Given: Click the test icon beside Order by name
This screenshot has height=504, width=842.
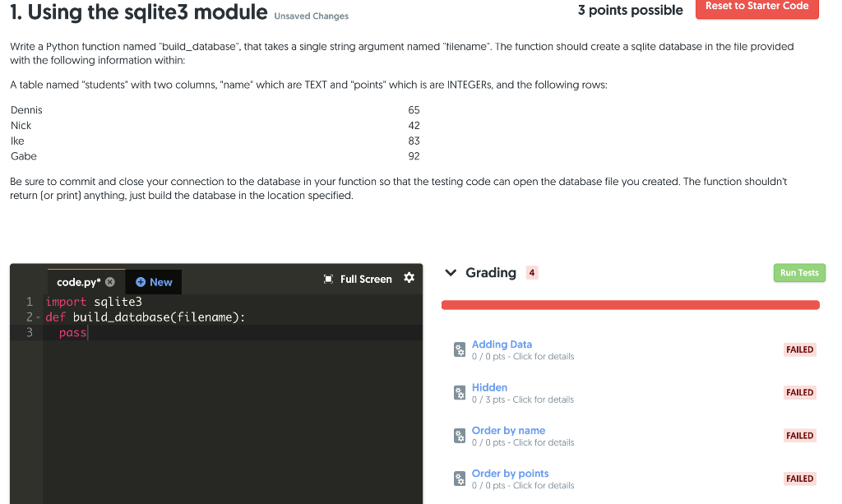Looking at the screenshot, I should [459, 436].
